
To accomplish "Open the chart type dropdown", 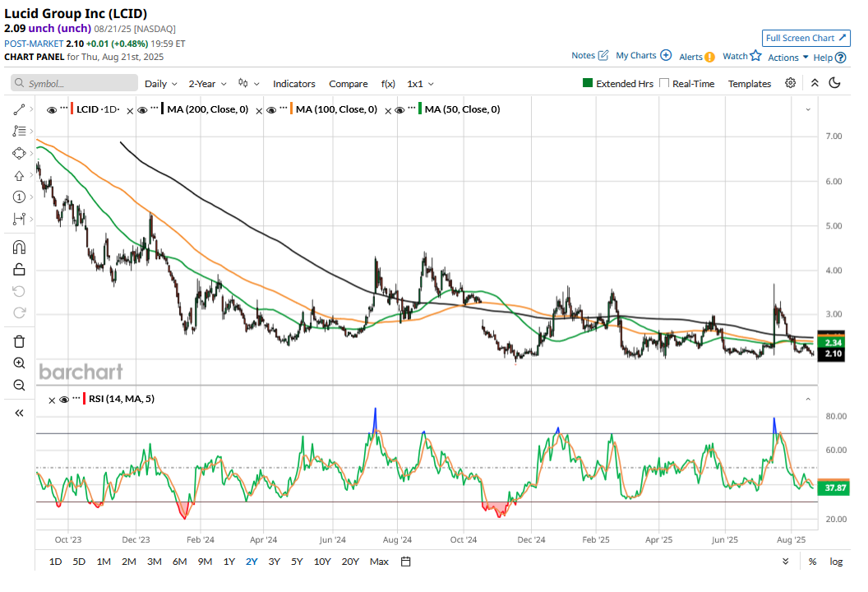I will (x=248, y=84).
